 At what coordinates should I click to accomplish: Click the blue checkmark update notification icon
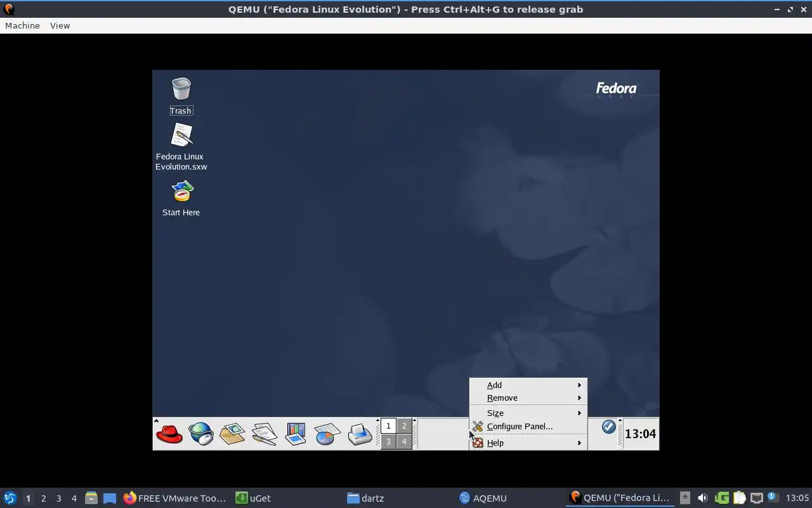click(608, 426)
